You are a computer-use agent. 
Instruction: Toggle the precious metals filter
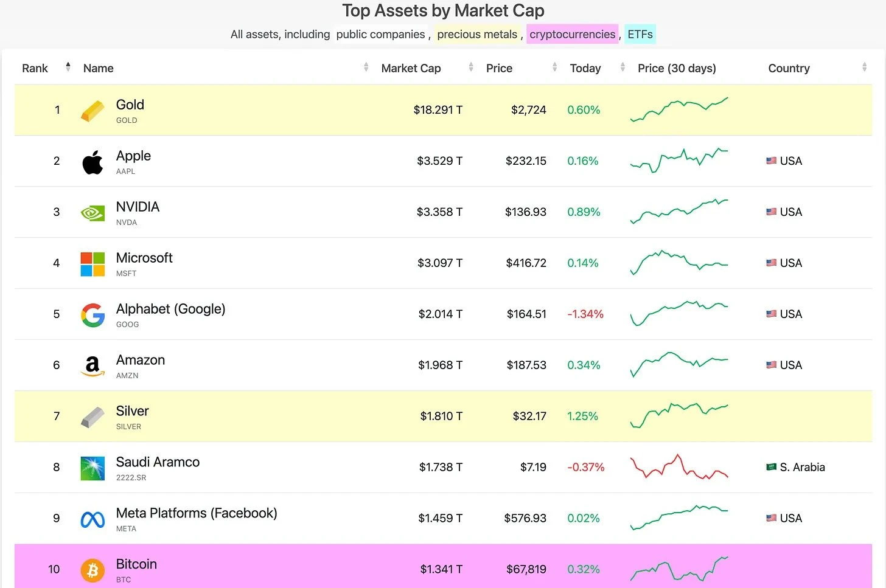click(x=477, y=35)
